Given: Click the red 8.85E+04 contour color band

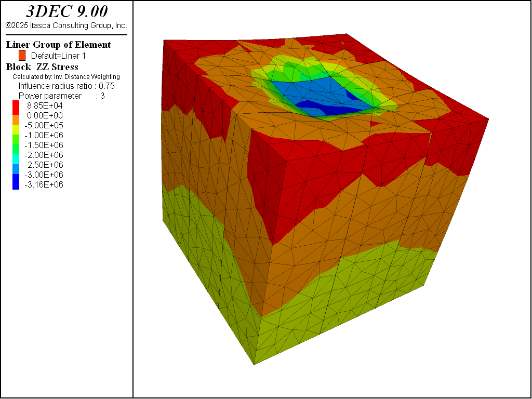Looking at the screenshot, I should (x=16, y=108).
